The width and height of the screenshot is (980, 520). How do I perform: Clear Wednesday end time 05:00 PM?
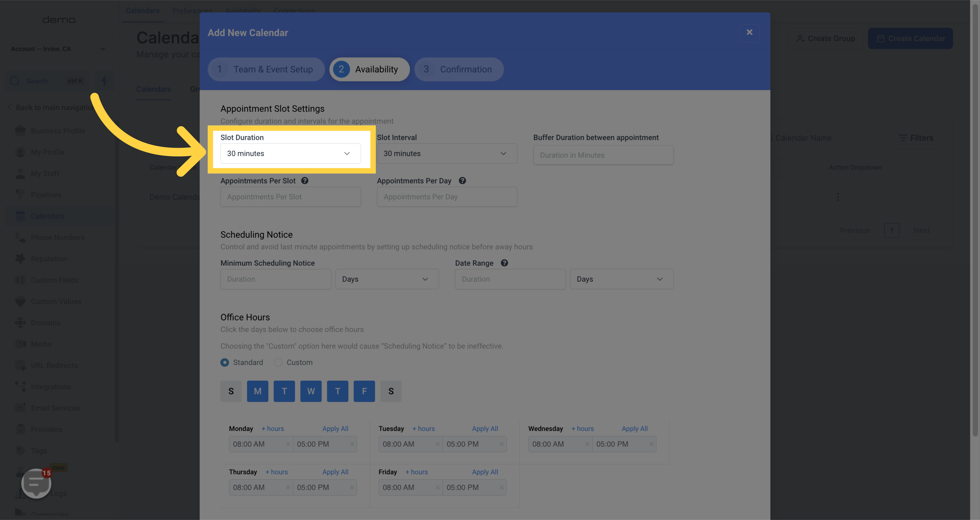coord(651,444)
